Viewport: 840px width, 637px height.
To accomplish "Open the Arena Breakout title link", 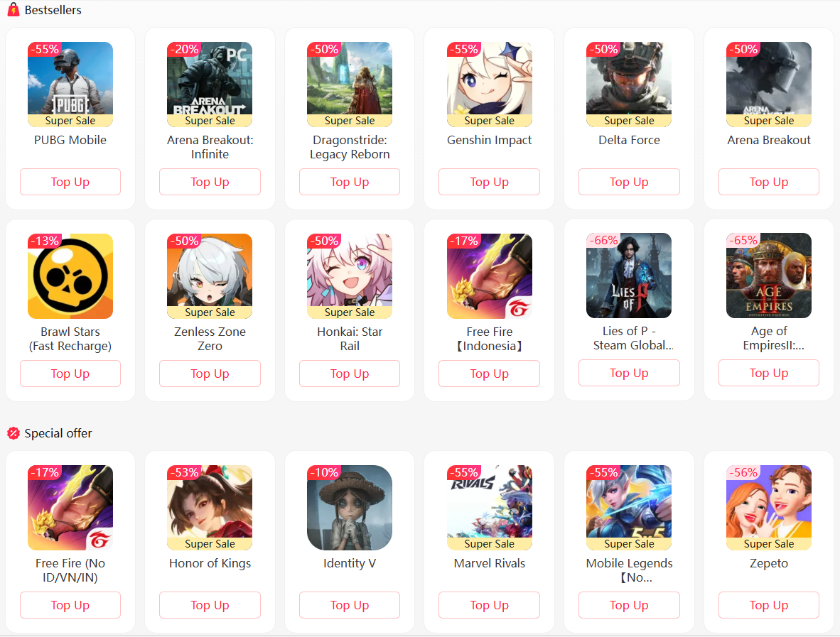I will pyautogui.click(x=769, y=140).
